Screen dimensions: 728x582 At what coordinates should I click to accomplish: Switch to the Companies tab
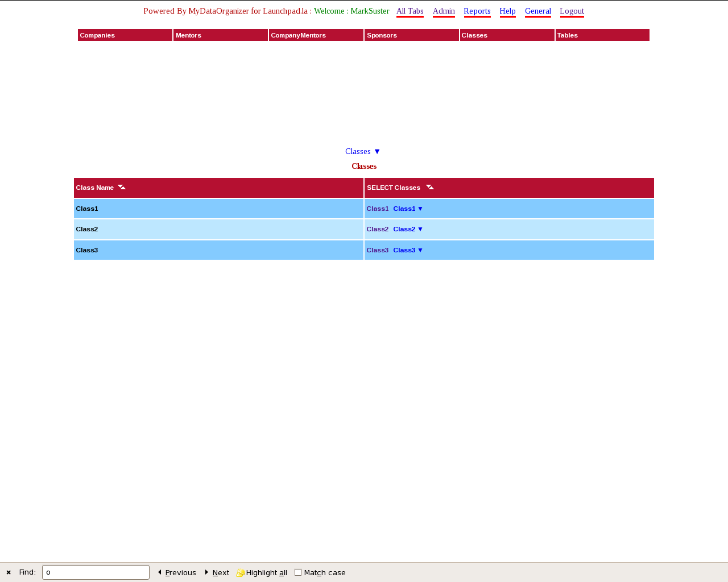point(125,35)
